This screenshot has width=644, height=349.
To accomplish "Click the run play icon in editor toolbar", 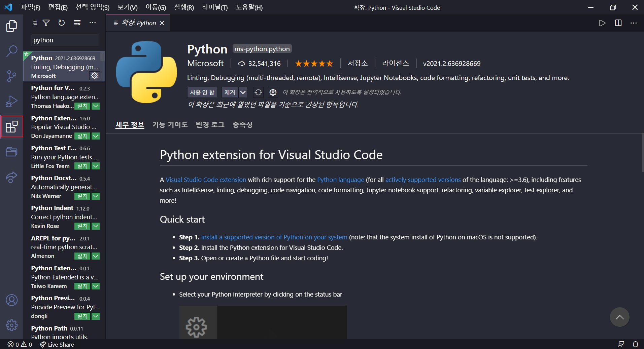I will [602, 23].
